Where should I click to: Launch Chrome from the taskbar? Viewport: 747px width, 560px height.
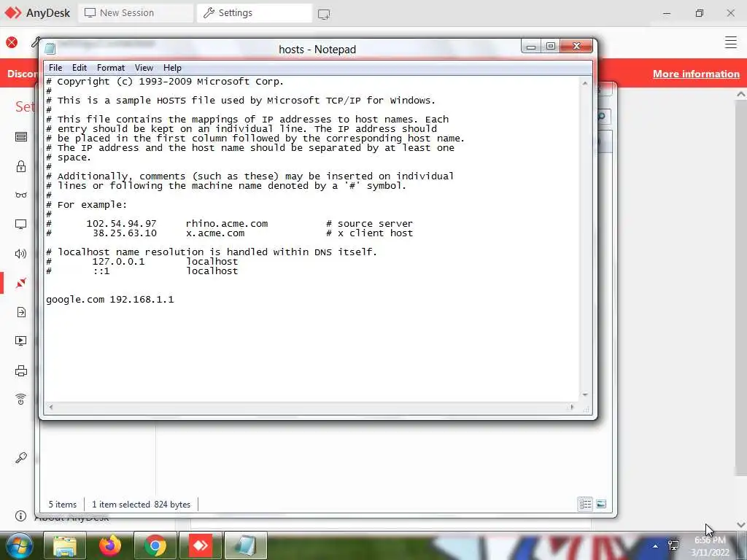[155, 545]
